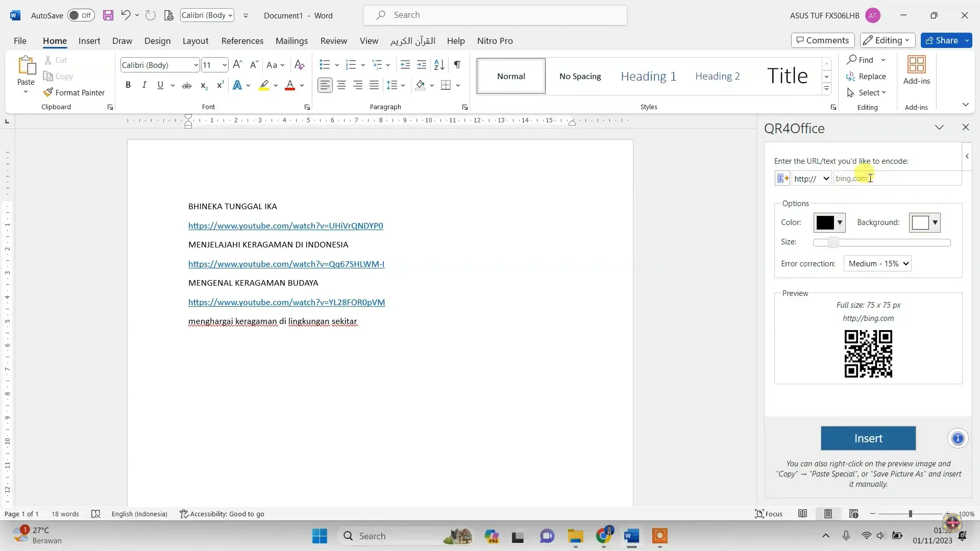Click the URL text input field
Image resolution: width=980 pixels, height=551 pixels.
tap(897, 179)
